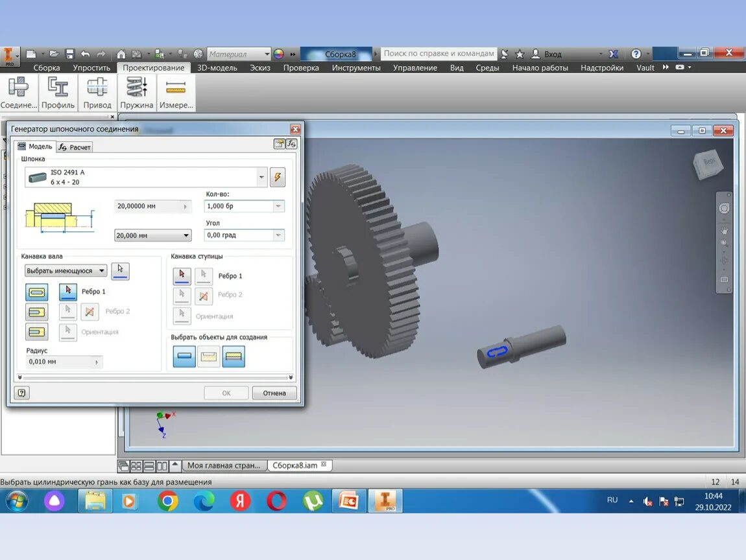Image resolution: width=746 pixels, height=560 pixels.
Task: Click the RU language indicator in tray
Action: (612, 500)
